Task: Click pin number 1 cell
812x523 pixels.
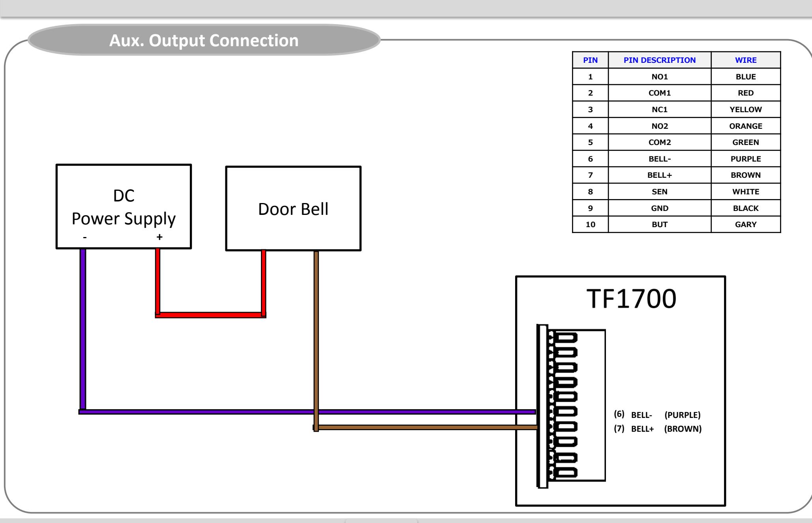Action: coord(590,77)
